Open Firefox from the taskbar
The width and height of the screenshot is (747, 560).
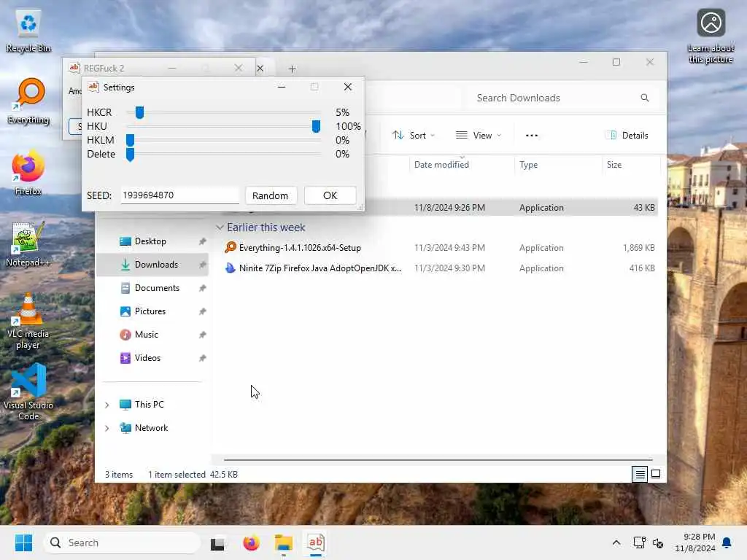pos(251,542)
